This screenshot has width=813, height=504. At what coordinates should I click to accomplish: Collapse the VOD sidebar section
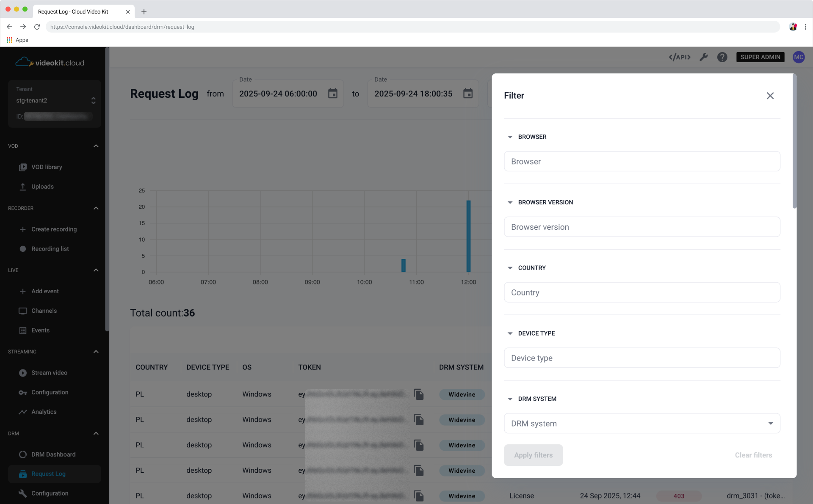pos(96,146)
